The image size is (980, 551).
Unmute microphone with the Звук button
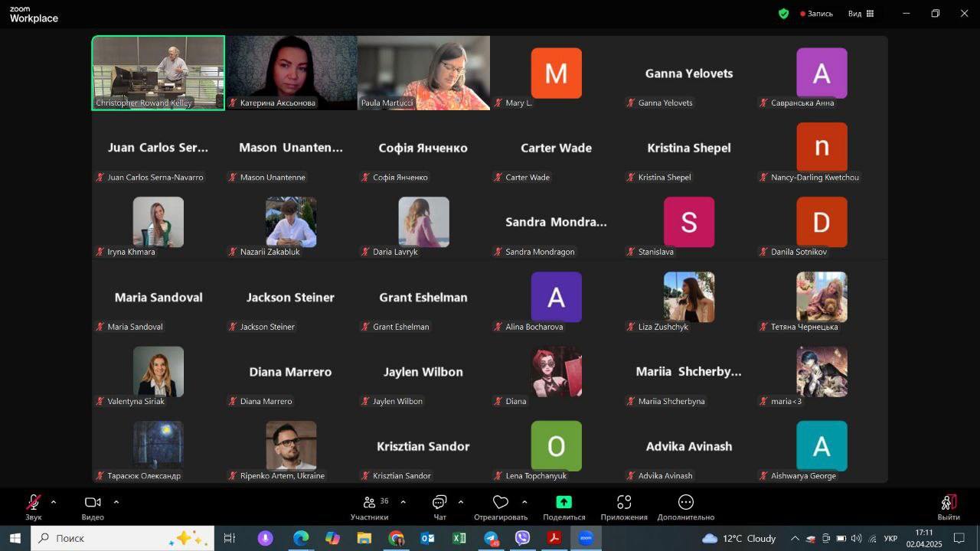(x=34, y=507)
